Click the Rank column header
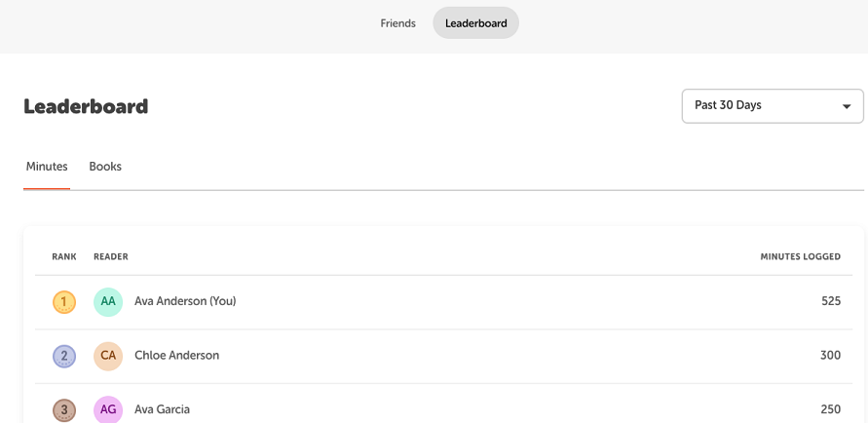 pos(64,257)
